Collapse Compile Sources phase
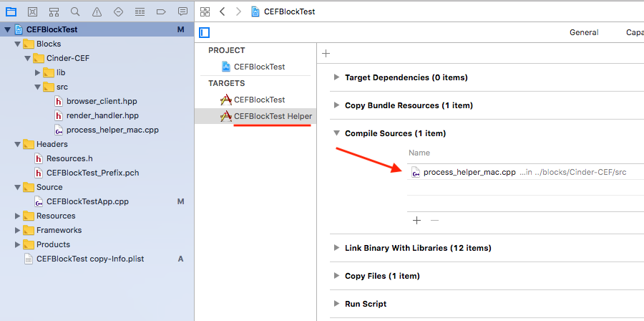This screenshot has width=644, height=321. point(337,133)
